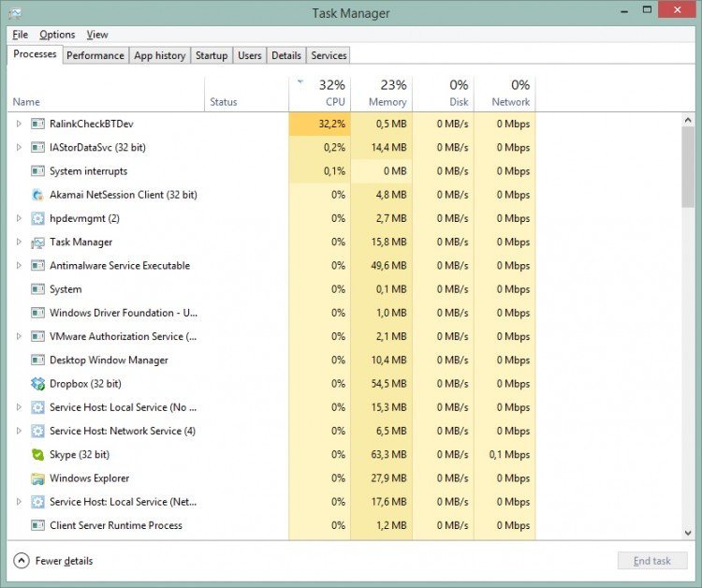Expand the hpdevmgmt (2) process group
The image size is (702, 588).
pyautogui.click(x=19, y=218)
